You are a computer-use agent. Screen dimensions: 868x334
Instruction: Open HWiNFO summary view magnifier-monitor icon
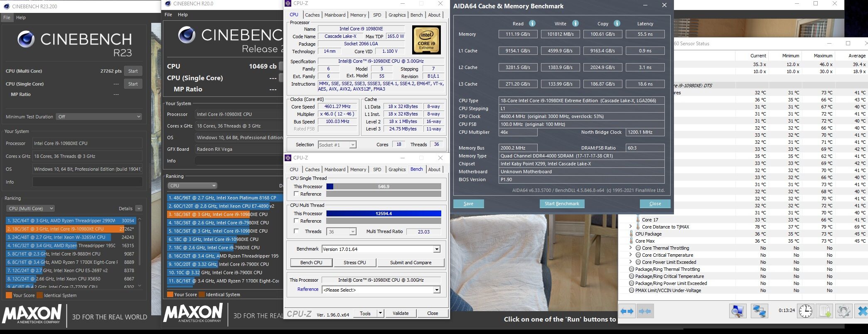point(738,311)
